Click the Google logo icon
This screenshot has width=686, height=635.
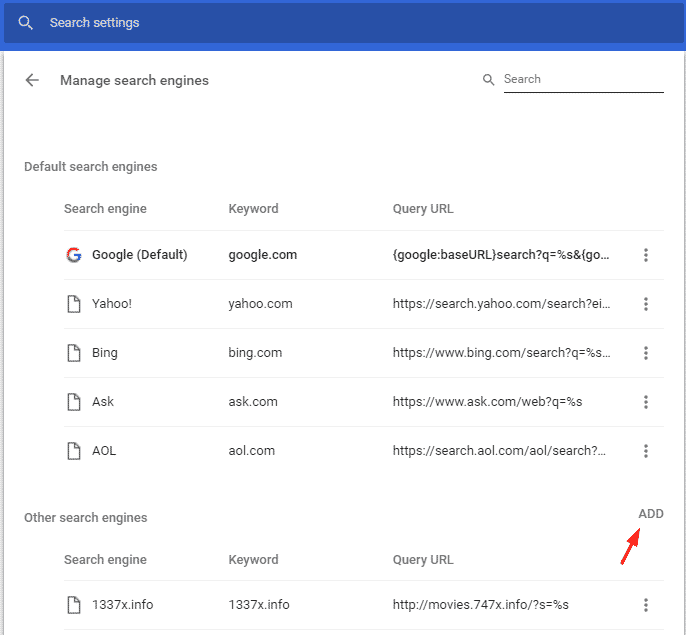[x=73, y=255]
